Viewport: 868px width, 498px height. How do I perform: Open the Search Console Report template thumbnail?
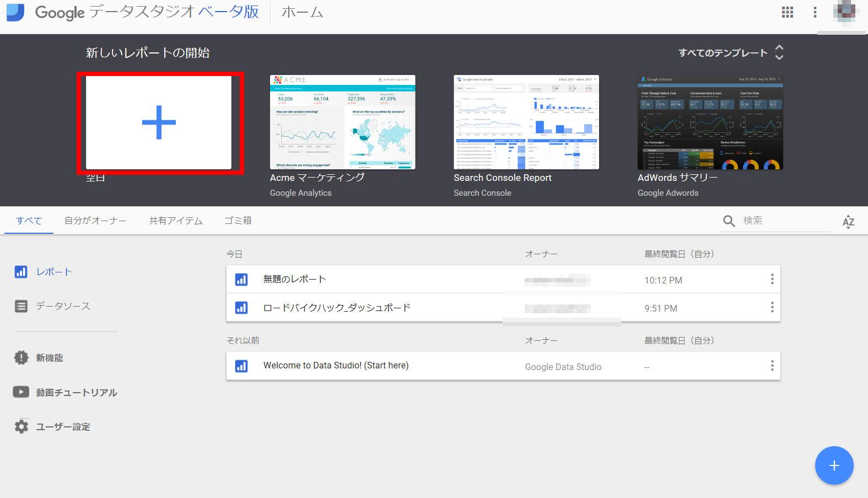click(526, 122)
